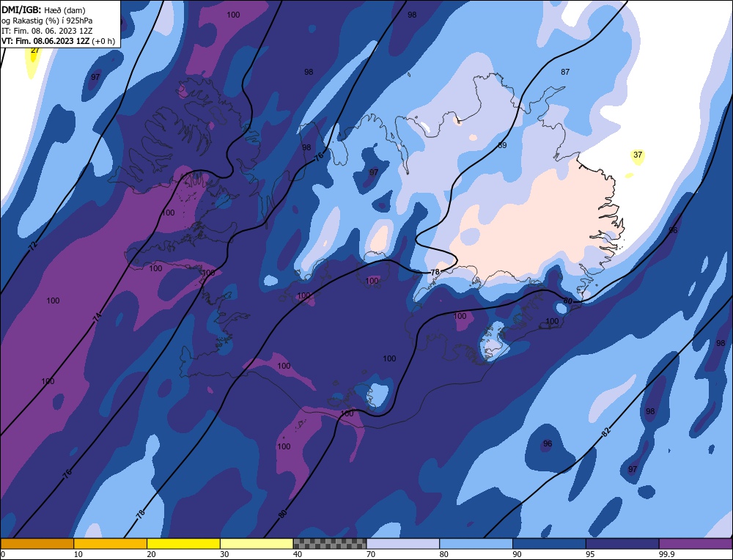
Task: Click the dark orange 0–10 legend swatch
Action: (37, 544)
